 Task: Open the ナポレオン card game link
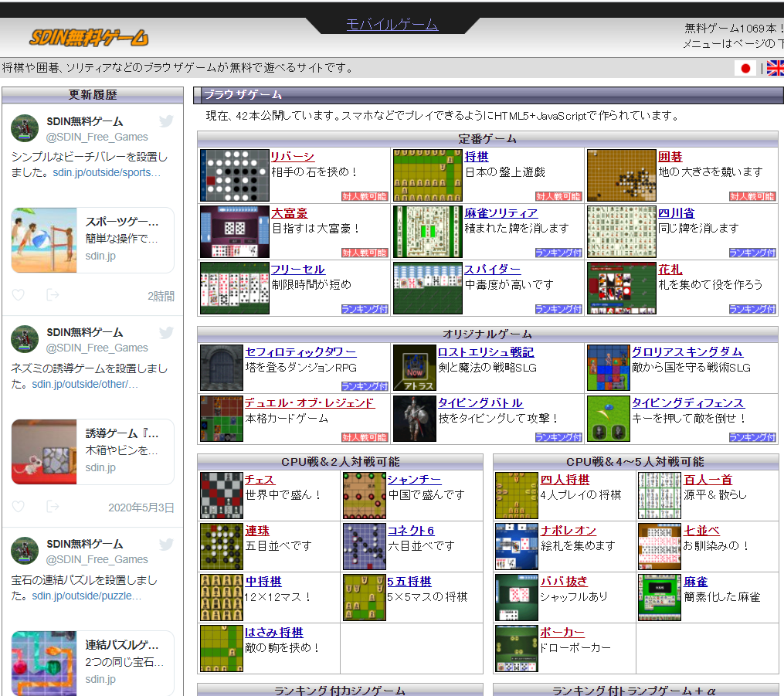tap(568, 531)
